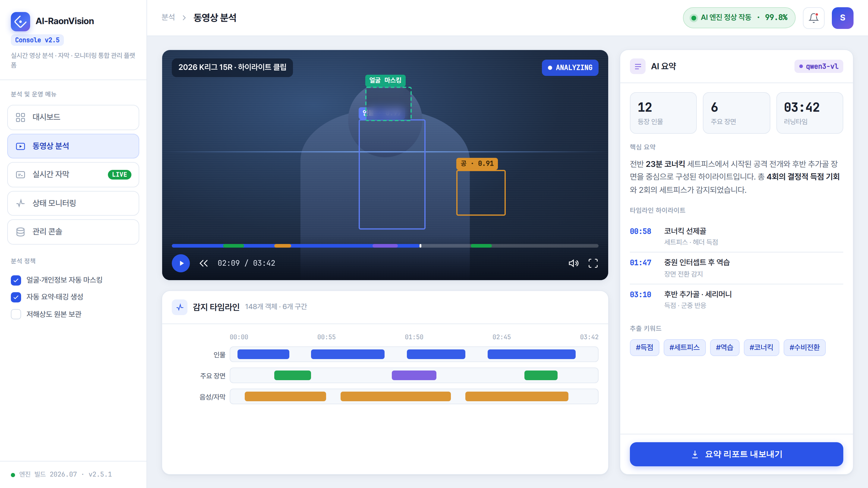This screenshot has height=488, width=868.
Task: Enter fullscreen video mode
Action: [593, 263]
